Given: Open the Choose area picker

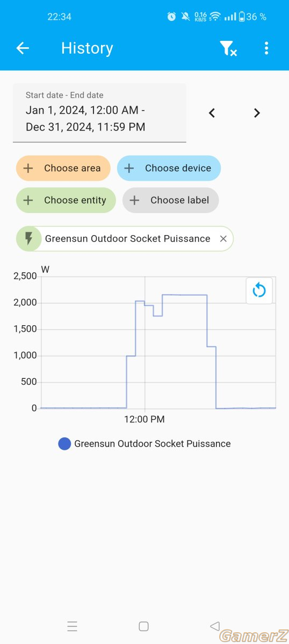Looking at the screenshot, I should [63, 168].
